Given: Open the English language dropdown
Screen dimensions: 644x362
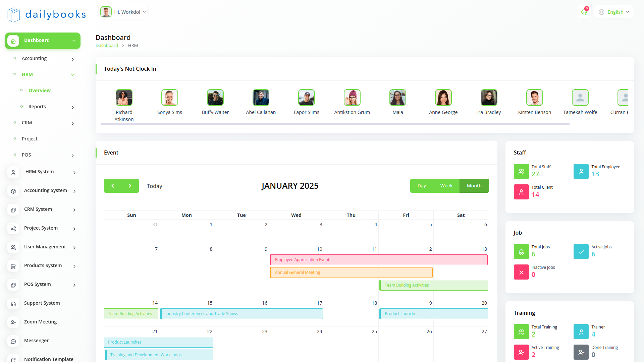Looking at the screenshot, I should pos(614,12).
